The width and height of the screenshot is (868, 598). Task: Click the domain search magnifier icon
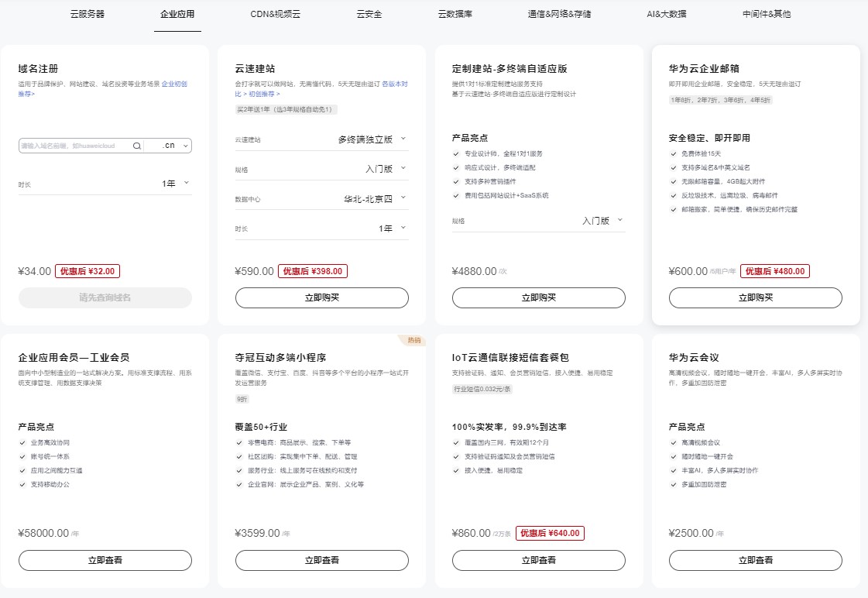(137, 146)
